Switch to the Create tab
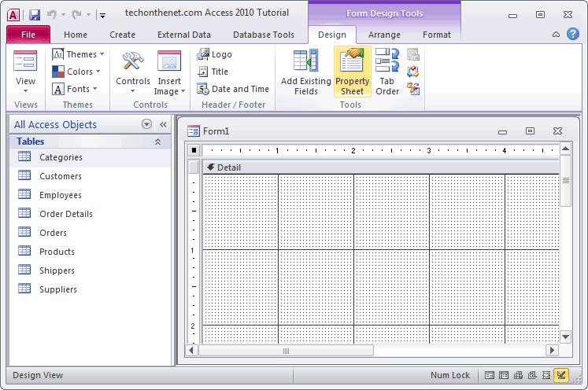Image resolution: width=588 pixels, height=390 pixels. (122, 35)
